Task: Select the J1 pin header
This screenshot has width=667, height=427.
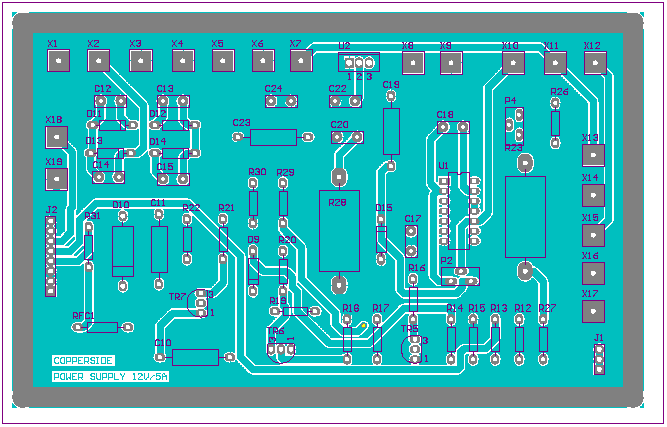Action: [599, 360]
